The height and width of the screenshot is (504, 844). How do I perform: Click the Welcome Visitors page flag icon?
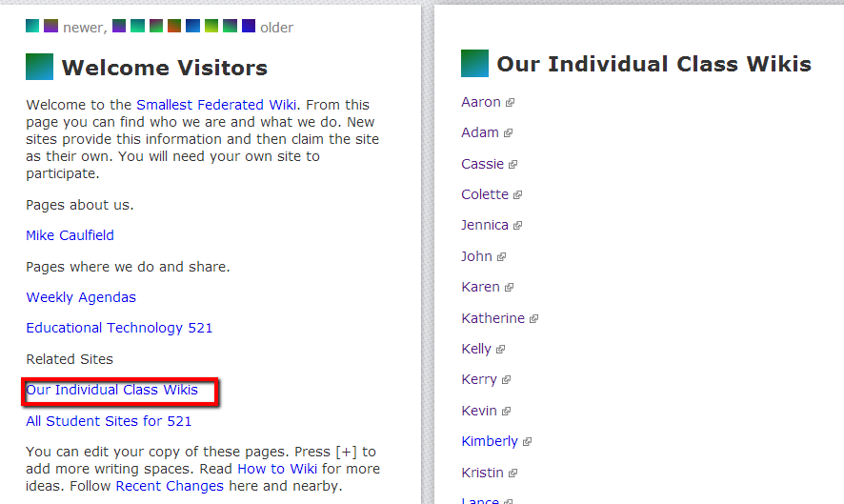pos(40,67)
